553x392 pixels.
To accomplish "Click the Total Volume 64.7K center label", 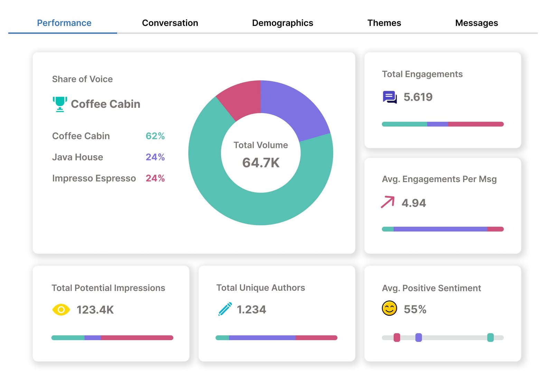I will pos(261,154).
